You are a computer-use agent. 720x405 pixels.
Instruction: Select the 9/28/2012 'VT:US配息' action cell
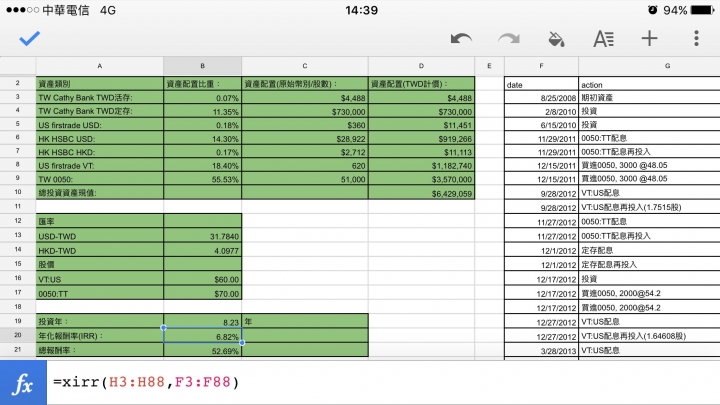(x=649, y=193)
